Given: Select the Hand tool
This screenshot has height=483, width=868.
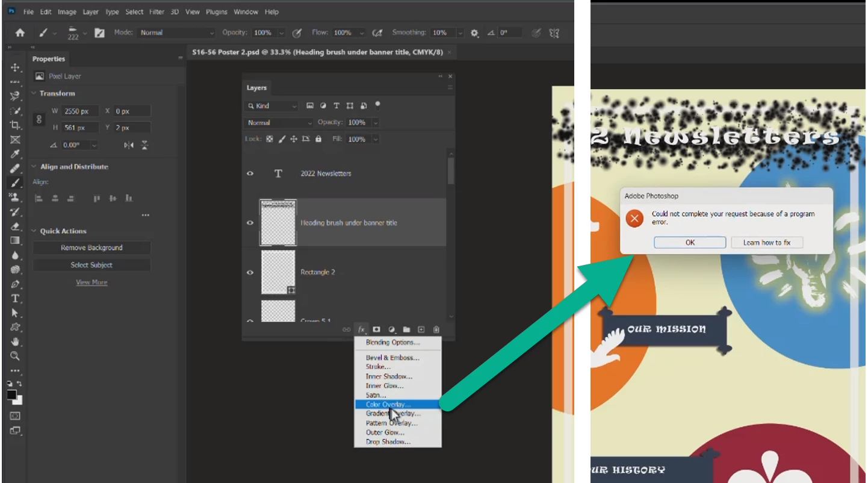Looking at the screenshot, I should 16,342.
